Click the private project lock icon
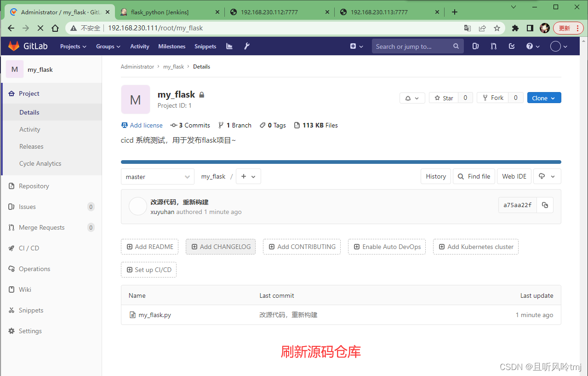The width and height of the screenshot is (588, 376). tap(201, 95)
